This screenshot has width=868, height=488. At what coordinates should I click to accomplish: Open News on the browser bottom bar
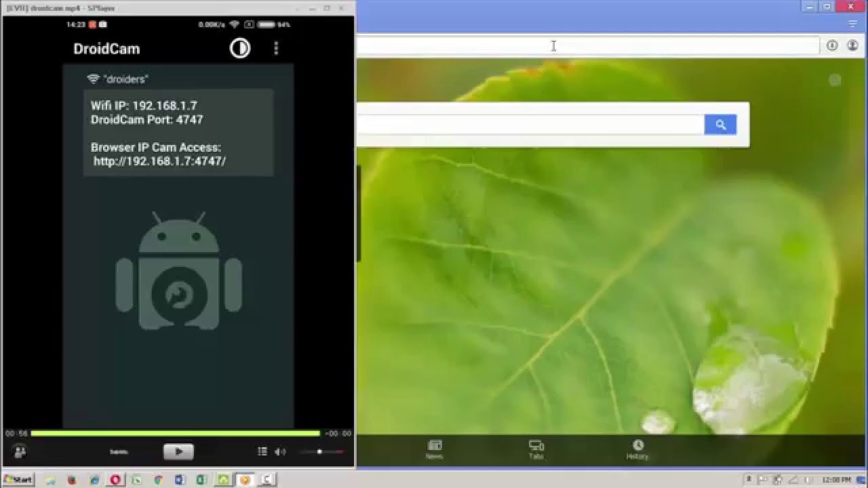435,449
